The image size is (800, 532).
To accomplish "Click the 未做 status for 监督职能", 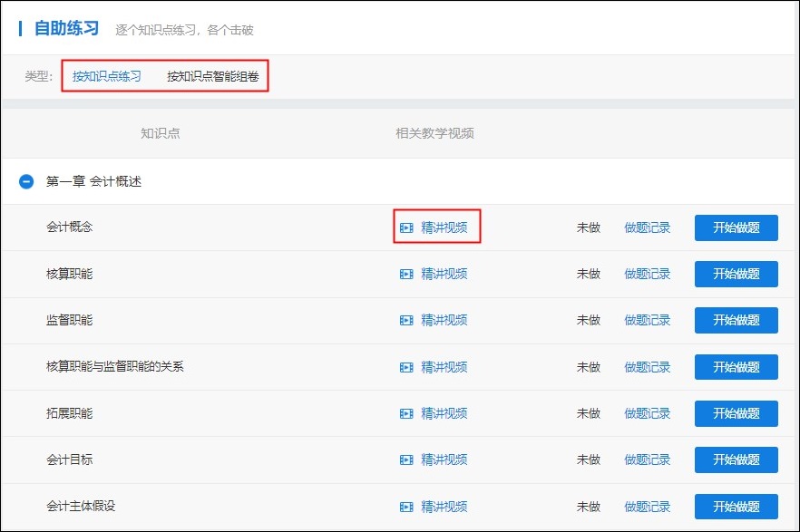I will (x=588, y=320).
